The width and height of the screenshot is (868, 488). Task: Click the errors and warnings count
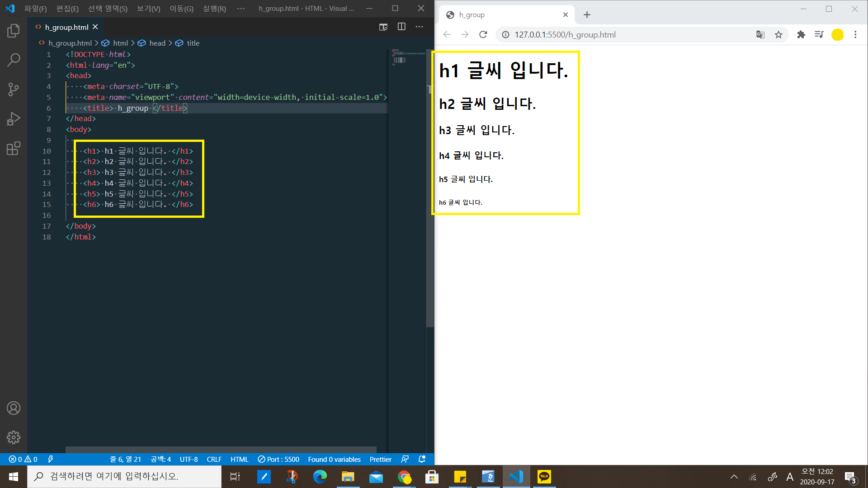click(23, 459)
